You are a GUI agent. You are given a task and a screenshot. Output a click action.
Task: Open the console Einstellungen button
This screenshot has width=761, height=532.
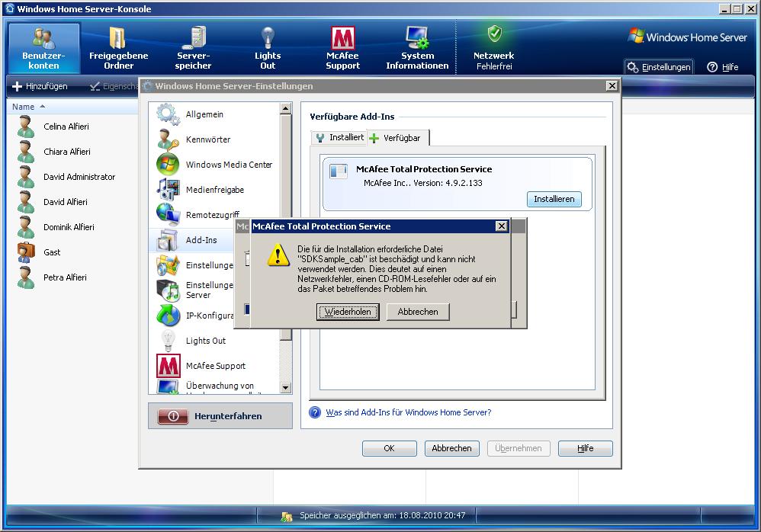point(659,67)
